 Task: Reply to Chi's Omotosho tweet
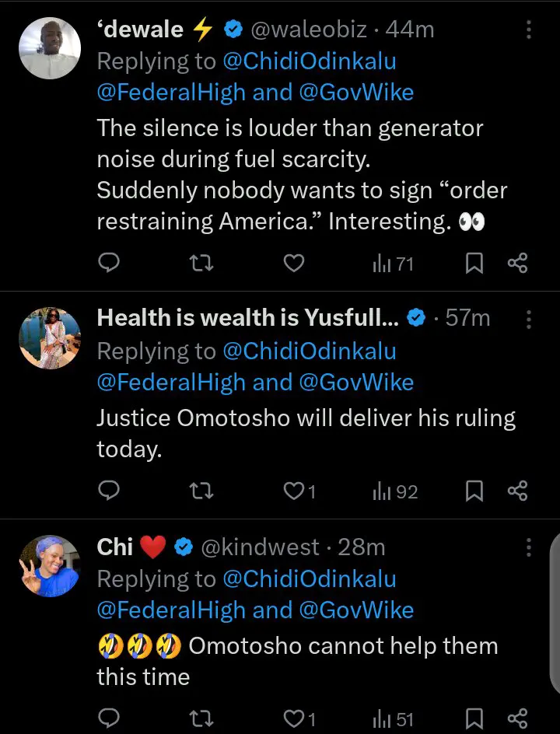click(x=110, y=720)
